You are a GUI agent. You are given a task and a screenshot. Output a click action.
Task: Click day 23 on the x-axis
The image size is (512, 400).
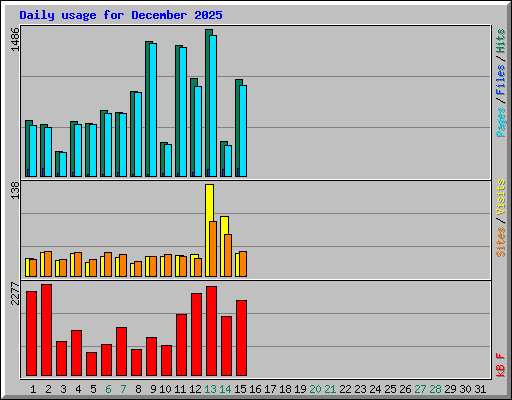[x=360, y=389]
